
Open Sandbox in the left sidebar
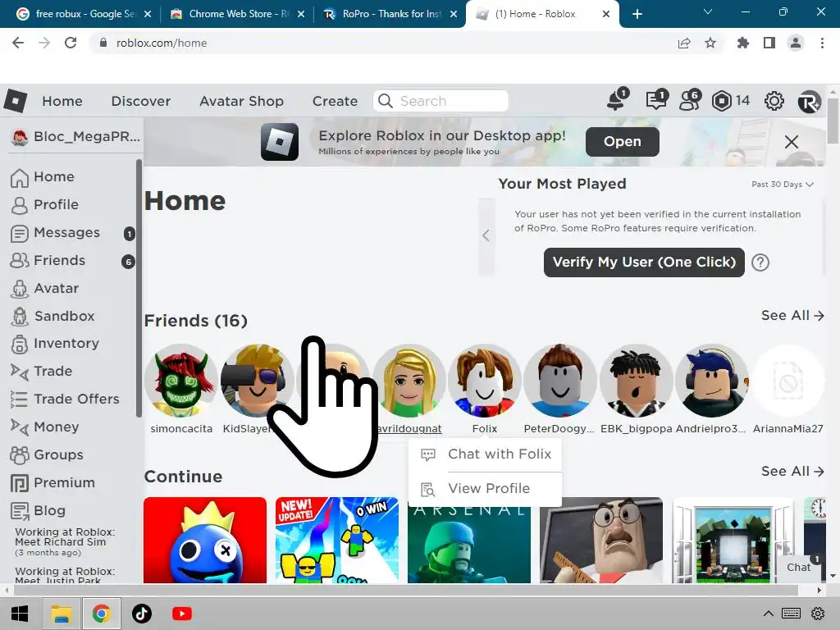[52, 316]
